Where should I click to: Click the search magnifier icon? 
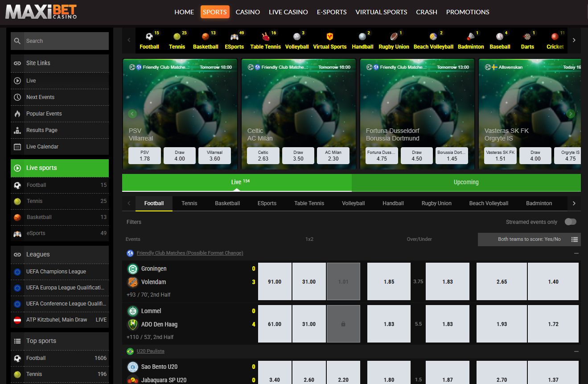[x=17, y=41]
